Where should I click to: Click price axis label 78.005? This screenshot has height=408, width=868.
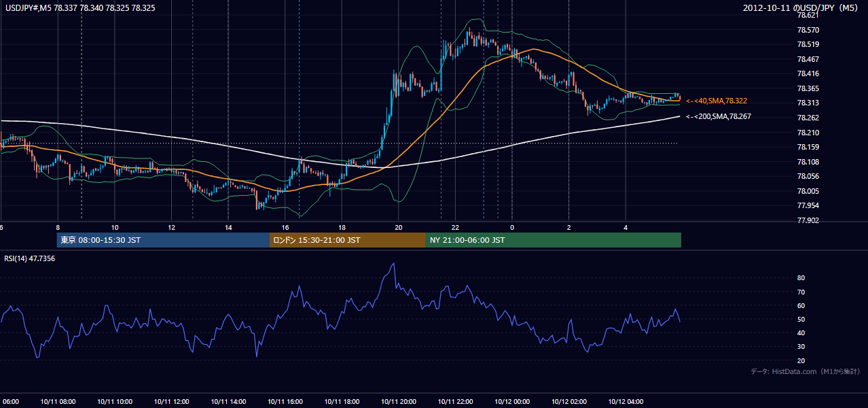[808, 191]
